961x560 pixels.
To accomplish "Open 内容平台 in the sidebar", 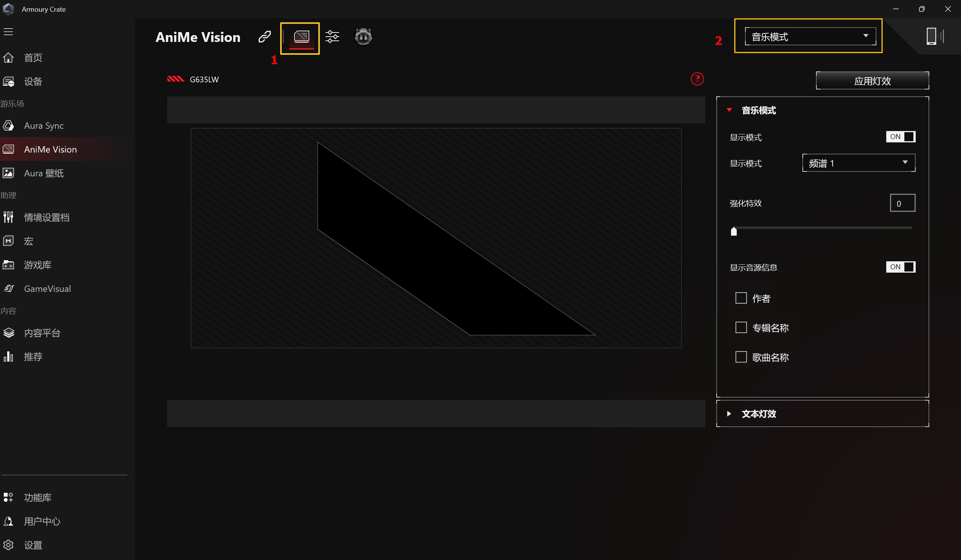I will [x=42, y=333].
